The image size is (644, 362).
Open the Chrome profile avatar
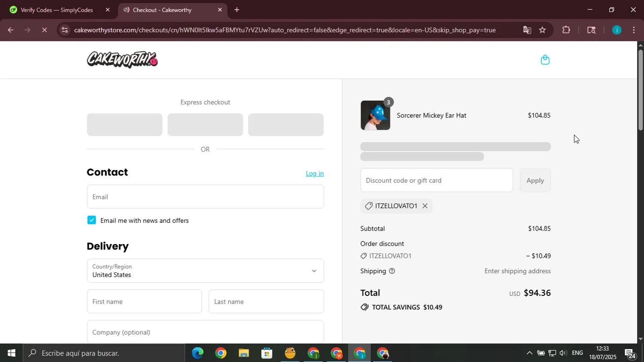pos(617,30)
